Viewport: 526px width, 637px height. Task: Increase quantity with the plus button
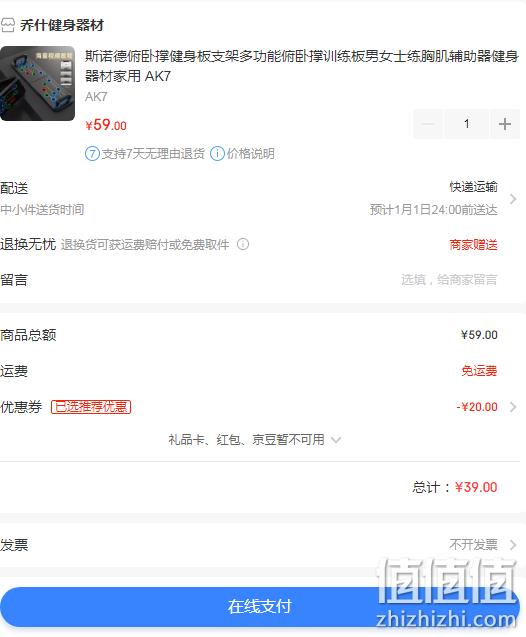(x=505, y=124)
